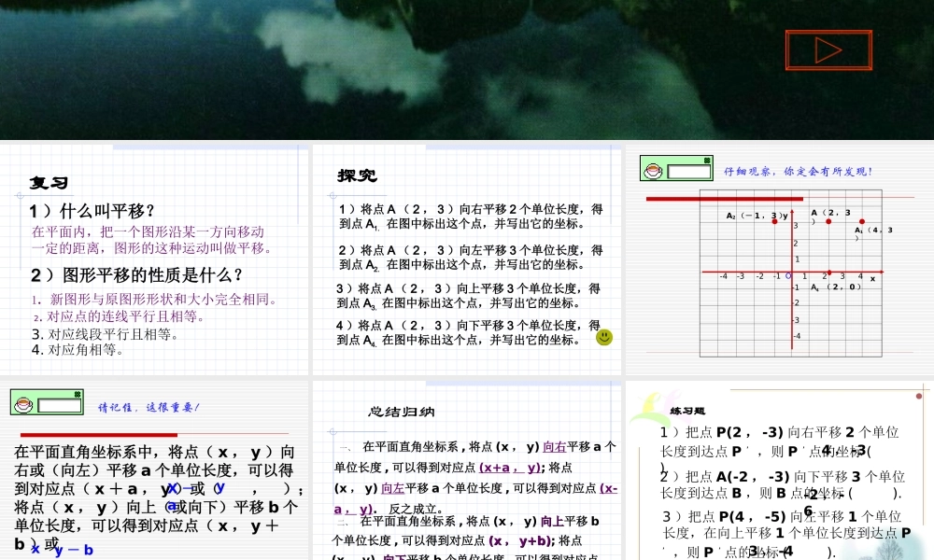This screenshot has height=560, width=934.
Task: Click the heading 2）图形平移的性质是什么?
Action: (136, 275)
